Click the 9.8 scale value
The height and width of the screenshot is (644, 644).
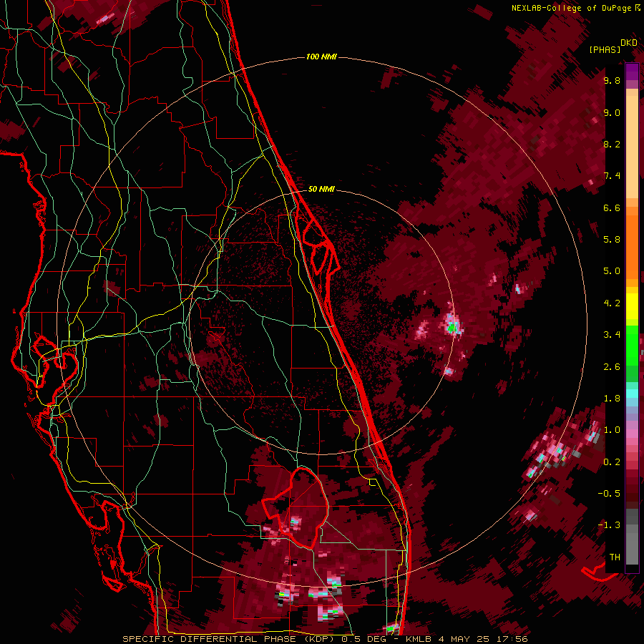612,80
